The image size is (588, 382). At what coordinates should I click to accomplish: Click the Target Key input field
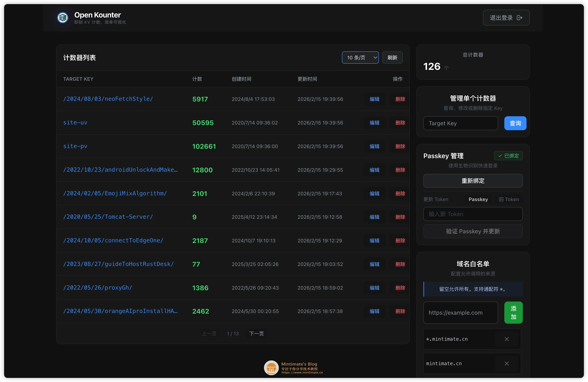(x=461, y=123)
